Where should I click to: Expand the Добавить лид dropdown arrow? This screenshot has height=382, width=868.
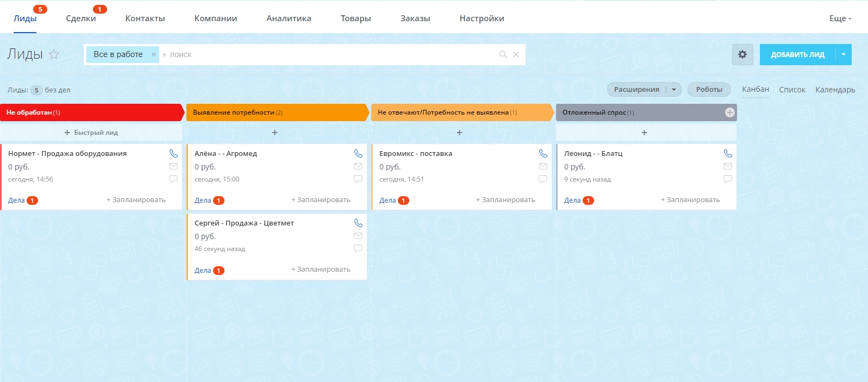[844, 54]
